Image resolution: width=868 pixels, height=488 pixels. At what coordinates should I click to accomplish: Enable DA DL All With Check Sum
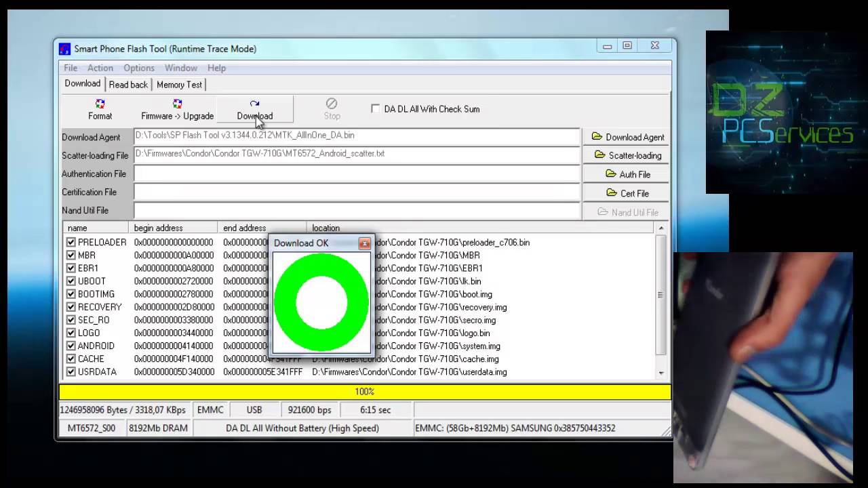375,108
